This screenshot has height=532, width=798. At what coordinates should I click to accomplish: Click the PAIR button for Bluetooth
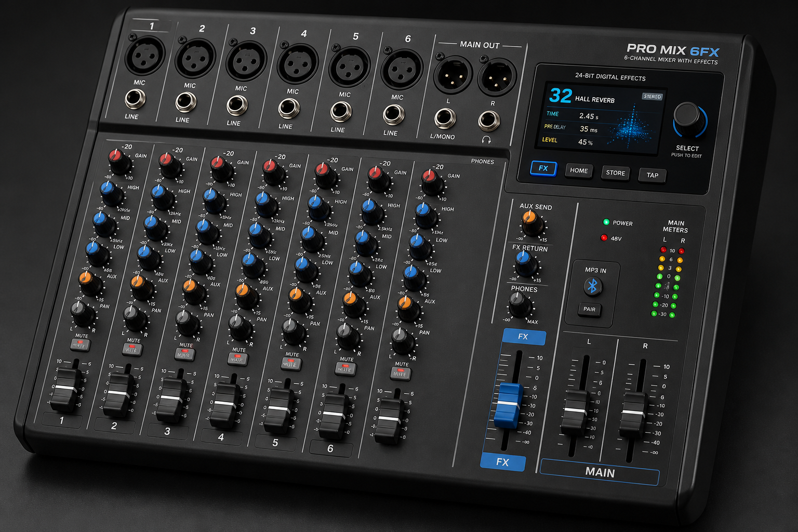(x=589, y=309)
